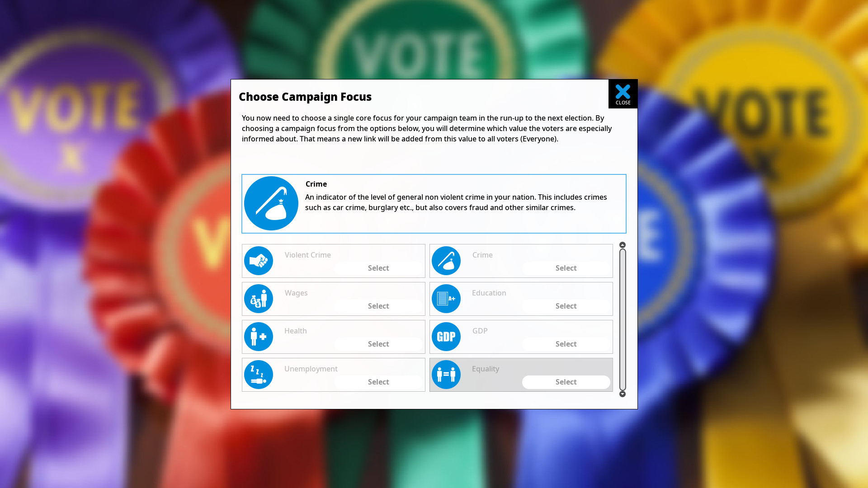The width and height of the screenshot is (868, 488).
Task: Click Select button for Violent Crime
Action: 378,267
